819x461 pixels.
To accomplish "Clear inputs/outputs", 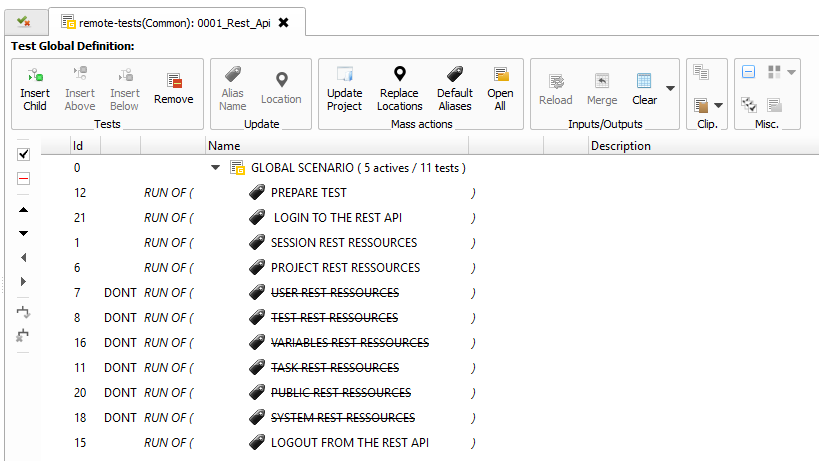I will click(645, 90).
